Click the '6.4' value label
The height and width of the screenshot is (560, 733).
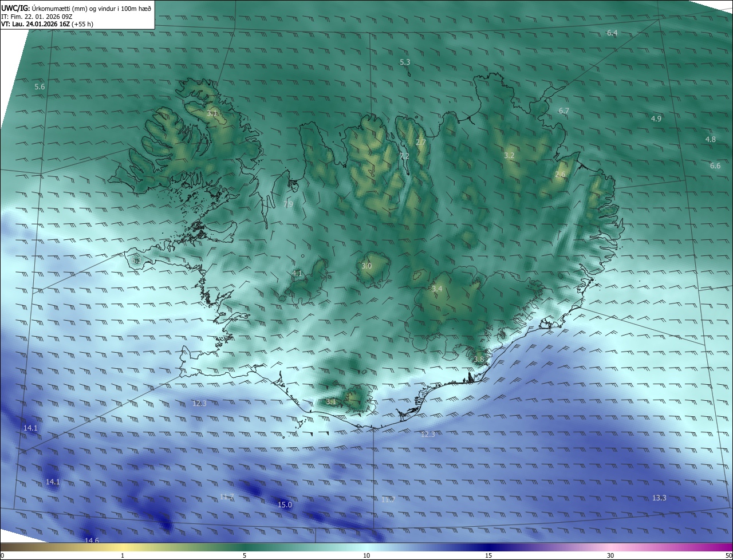(x=612, y=33)
